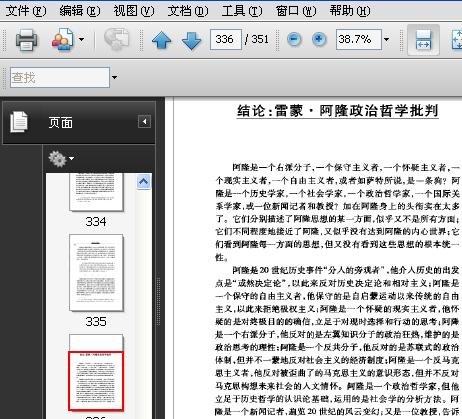Open the 工具 (T) menu
Viewport: 462px width, 419px height.
pyautogui.click(x=242, y=11)
